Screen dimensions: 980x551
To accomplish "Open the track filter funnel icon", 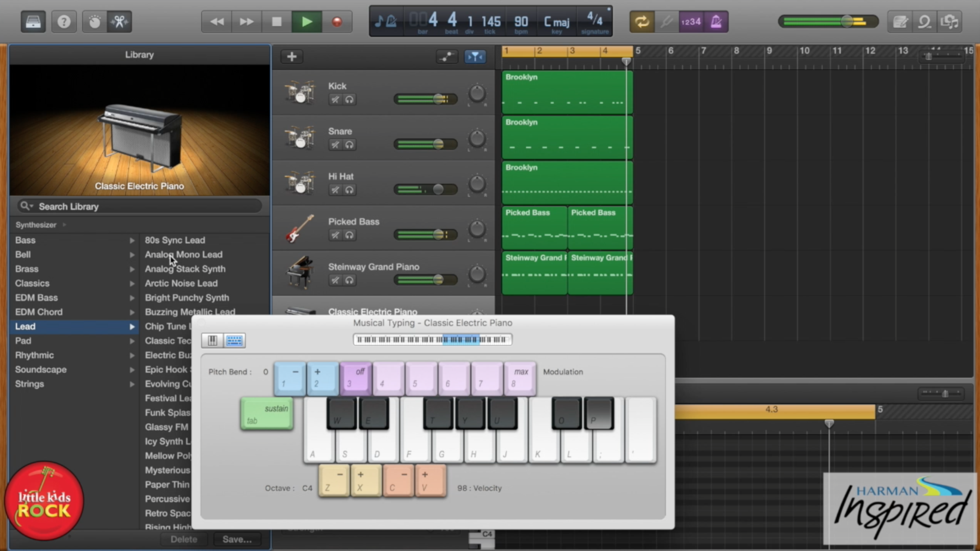I will pos(475,56).
